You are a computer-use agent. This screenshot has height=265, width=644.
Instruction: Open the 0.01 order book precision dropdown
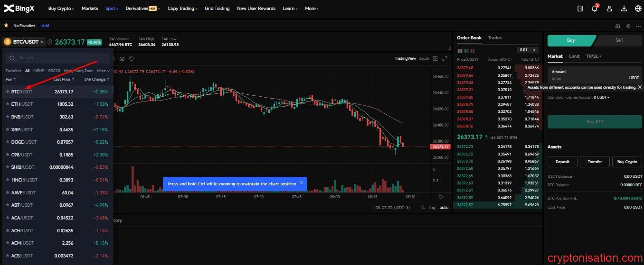click(528, 50)
